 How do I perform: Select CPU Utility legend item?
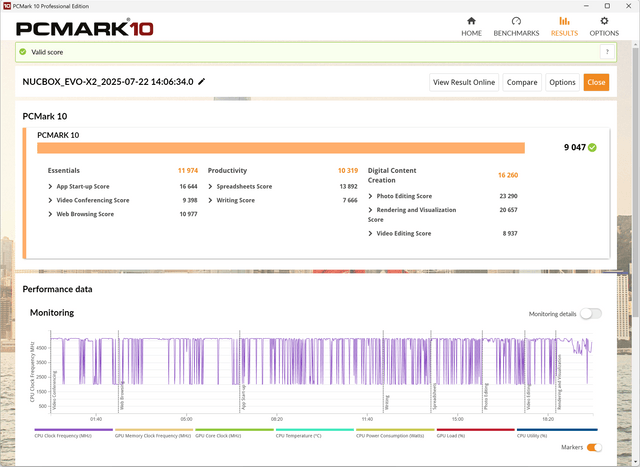click(557, 433)
